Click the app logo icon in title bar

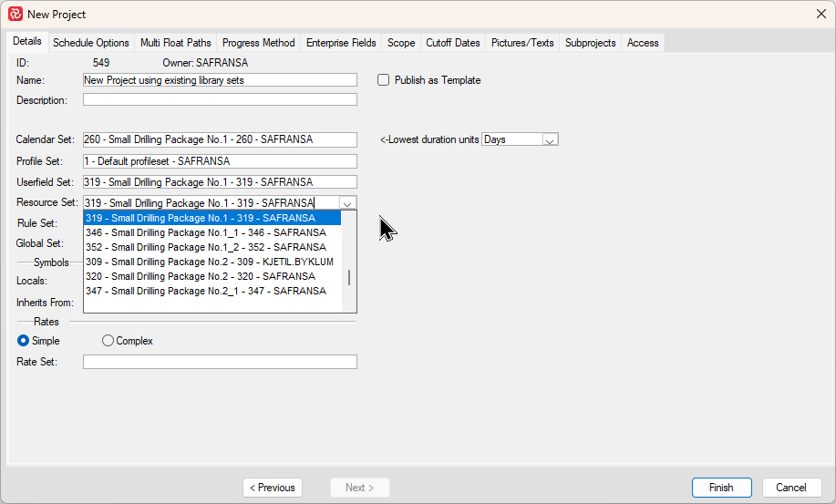15,14
